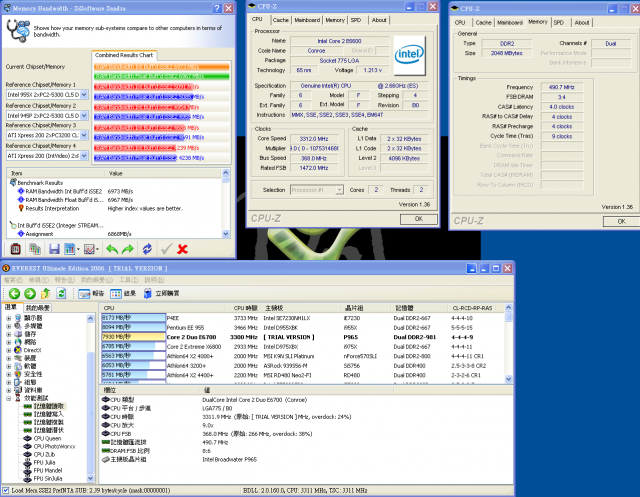Click the up-level folder icon in EVEREST toolbar

pos(45,293)
